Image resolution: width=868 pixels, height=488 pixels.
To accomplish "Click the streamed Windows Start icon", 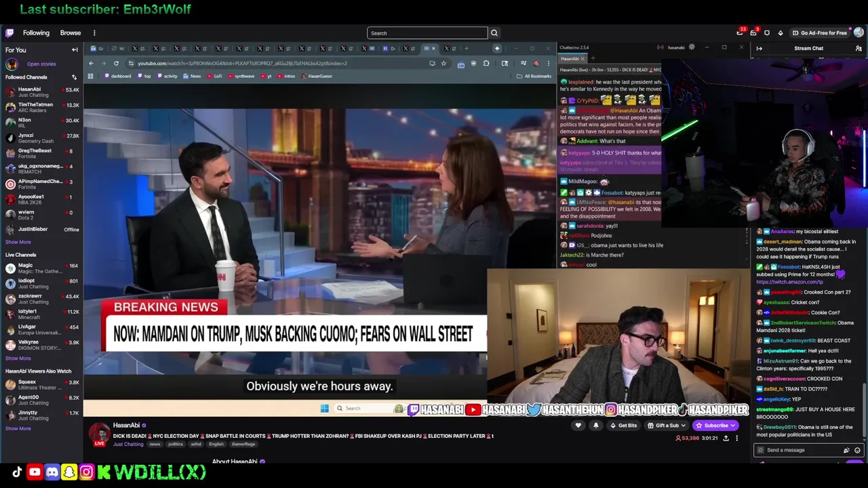I will (325, 408).
